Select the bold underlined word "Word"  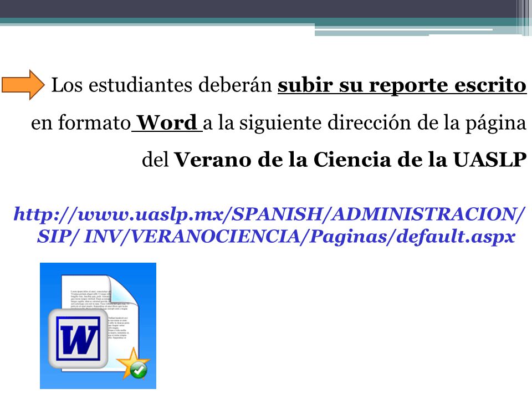(x=167, y=122)
